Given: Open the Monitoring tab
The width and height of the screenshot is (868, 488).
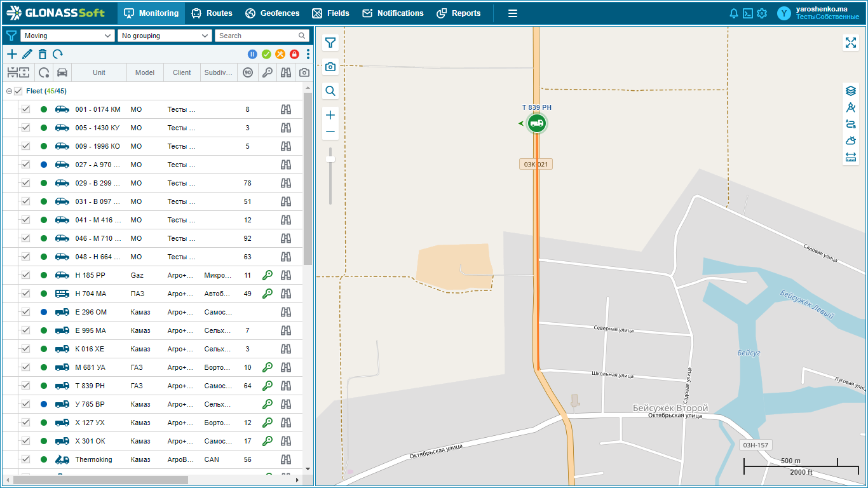Looking at the screenshot, I should (x=151, y=13).
